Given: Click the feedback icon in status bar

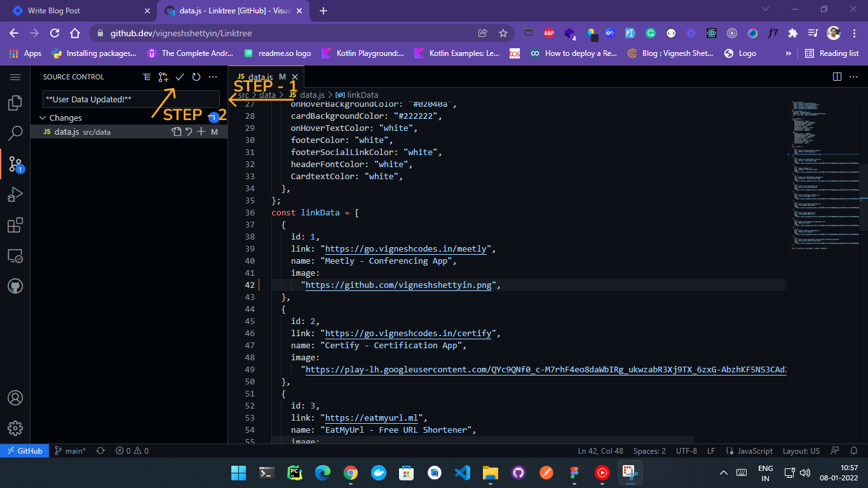Looking at the screenshot, I should tap(836, 451).
